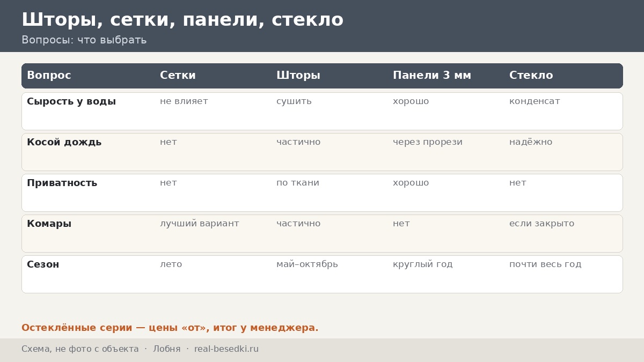Click the orange note "Остеклённые серии — цены «от»"
Viewport: 644px width, 362px height.
115,328
